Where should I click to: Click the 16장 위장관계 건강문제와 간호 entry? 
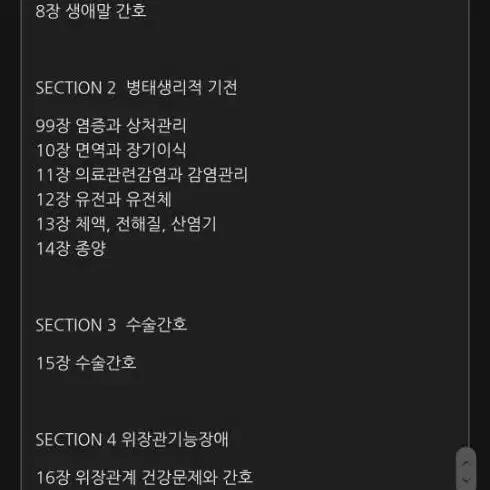coord(144,477)
